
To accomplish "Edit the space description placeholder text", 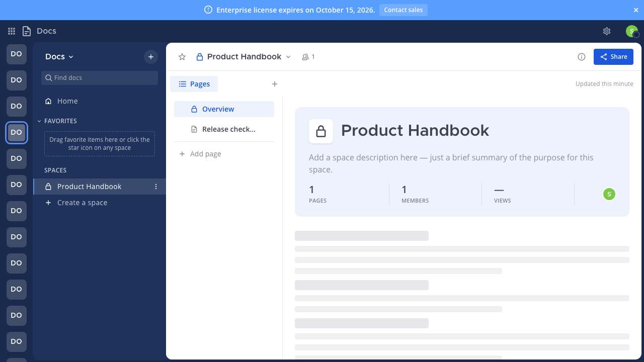I will click(451, 163).
